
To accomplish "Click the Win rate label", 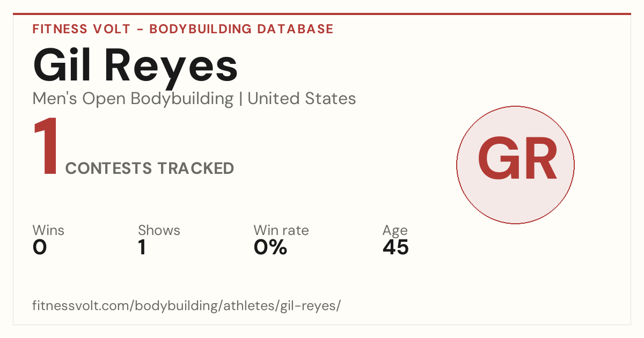I will tap(281, 230).
